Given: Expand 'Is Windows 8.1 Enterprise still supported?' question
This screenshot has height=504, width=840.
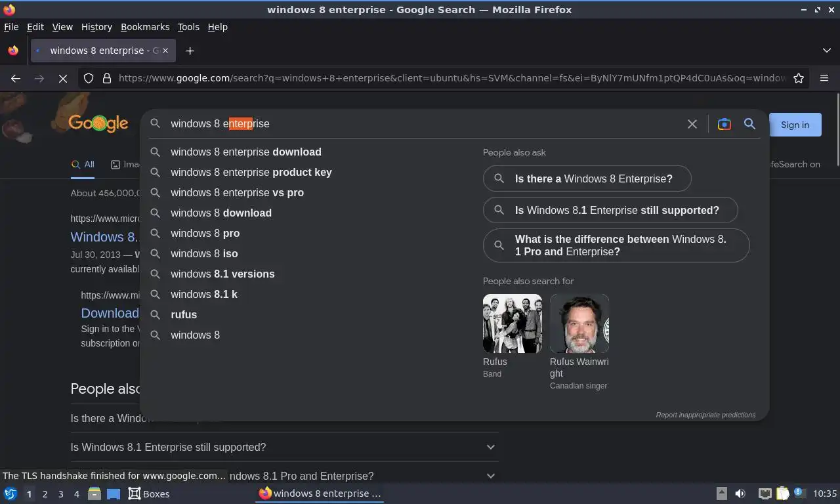Looking at the screenshot, I should [x=284, y=447].
